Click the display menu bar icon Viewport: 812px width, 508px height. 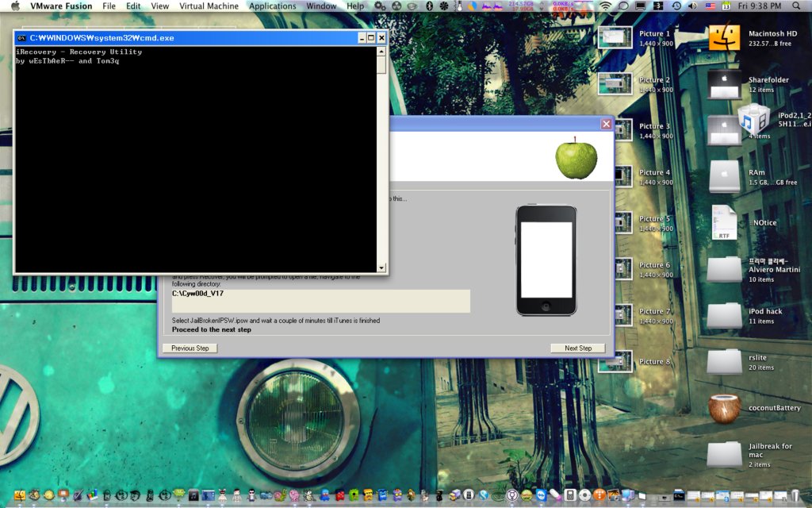pyautogui.click(x=641, y=6)
